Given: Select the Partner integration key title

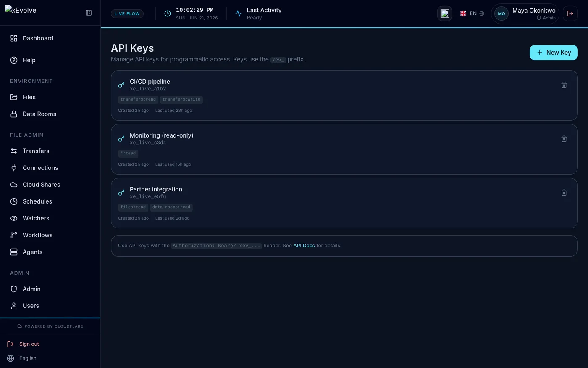Looking at the screenshot, I should [156, 189].
